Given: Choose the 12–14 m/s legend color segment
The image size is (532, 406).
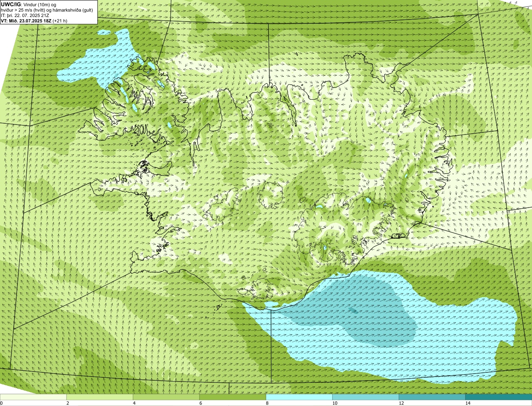Looking at the screenshot, I should pyautogui.click(x=432, y=397).
